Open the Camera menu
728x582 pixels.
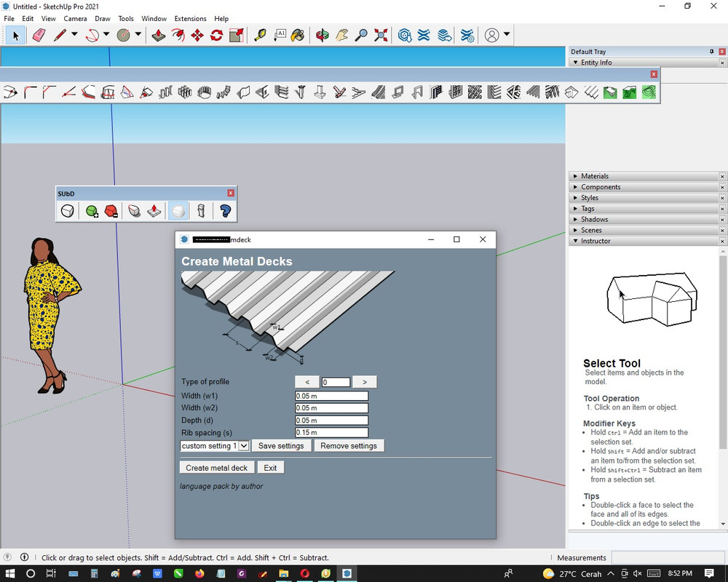pyautogui.click(x=75, y=19)
